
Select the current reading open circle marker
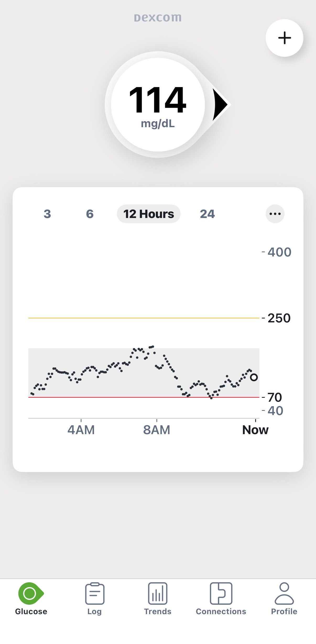pyautogui.click(x=254, y=377)
